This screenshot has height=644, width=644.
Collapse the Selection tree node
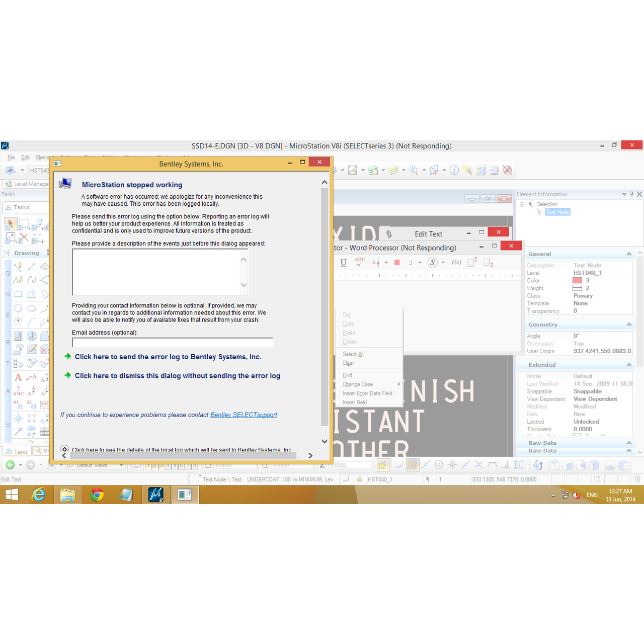point(522,204)
